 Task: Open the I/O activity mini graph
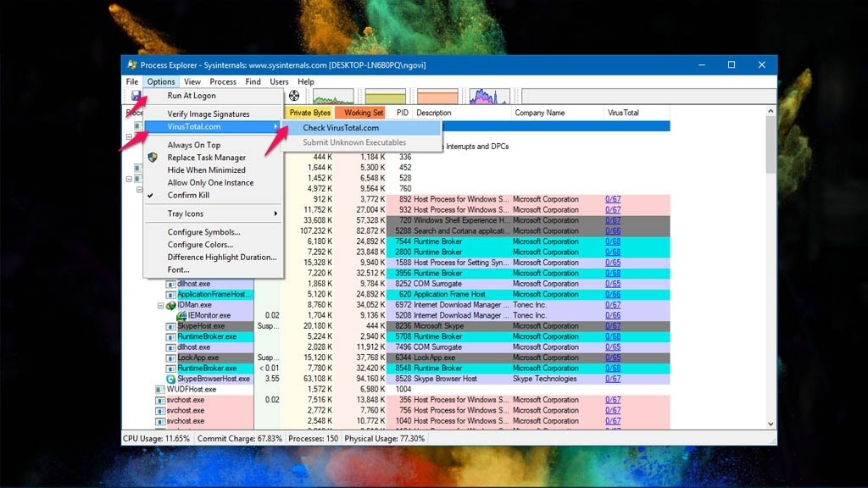point(489,97)
